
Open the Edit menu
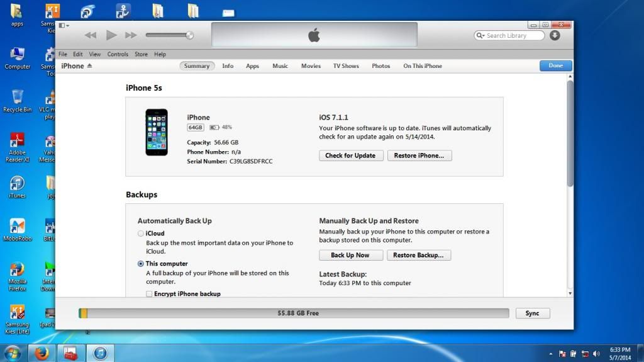(77, 54)
